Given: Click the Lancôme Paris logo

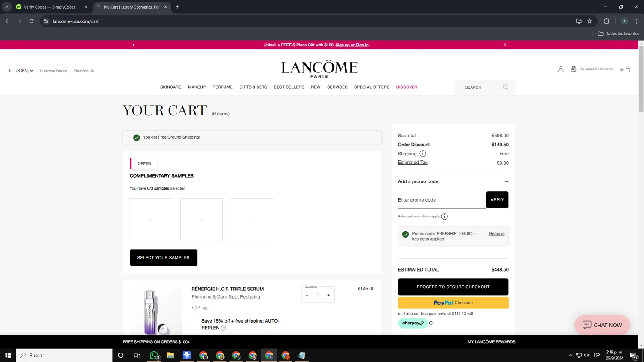Looking at the screenshot, I should [x=319, y=69].
